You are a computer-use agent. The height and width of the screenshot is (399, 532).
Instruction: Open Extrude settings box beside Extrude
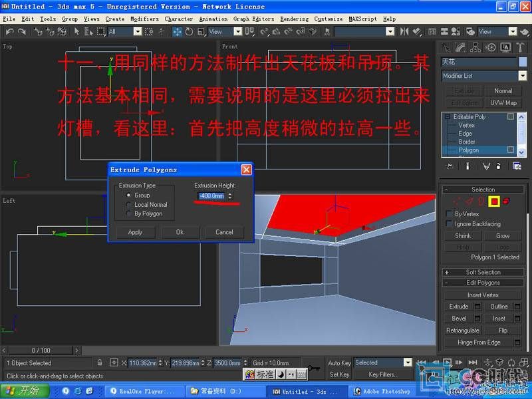[x=477, y=307]
